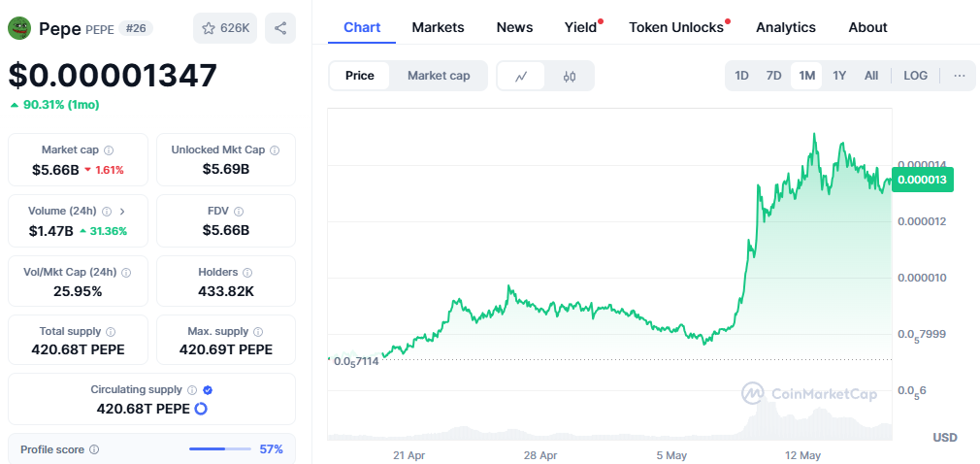Open the Markets tab
The image size is (980, 464).
coord(439,27)
